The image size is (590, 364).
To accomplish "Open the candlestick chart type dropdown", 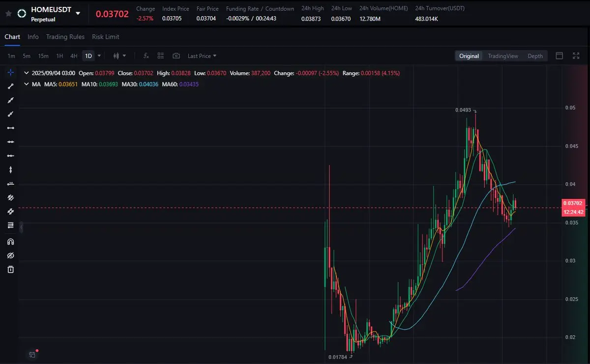I will [x=119, y=56].
